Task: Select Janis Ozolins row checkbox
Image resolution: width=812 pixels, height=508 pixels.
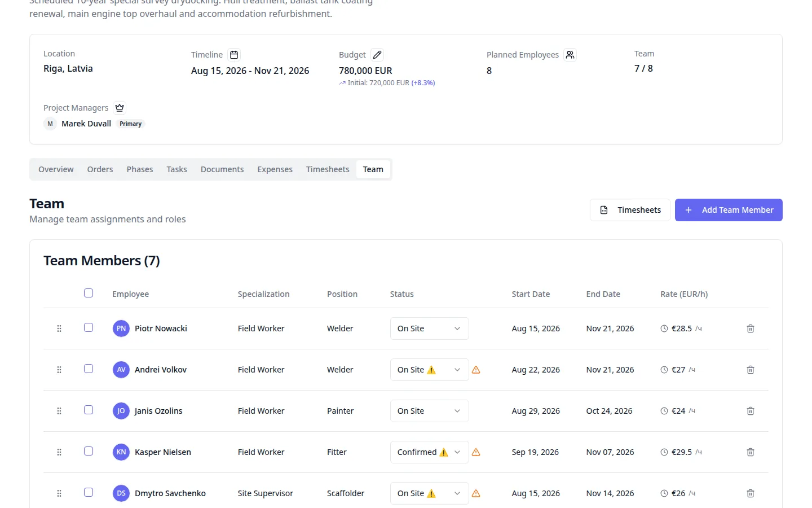Action: pyautogui.click(x=89, y=410)
